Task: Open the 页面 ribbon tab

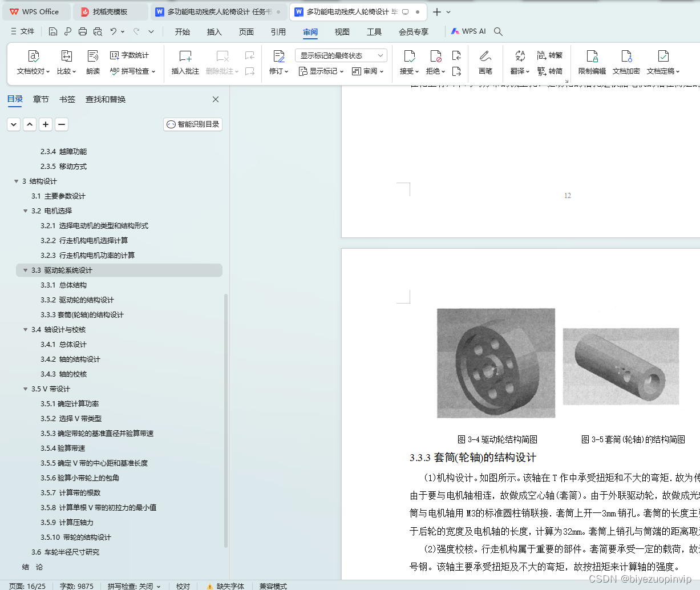Action: pos(246,32)
